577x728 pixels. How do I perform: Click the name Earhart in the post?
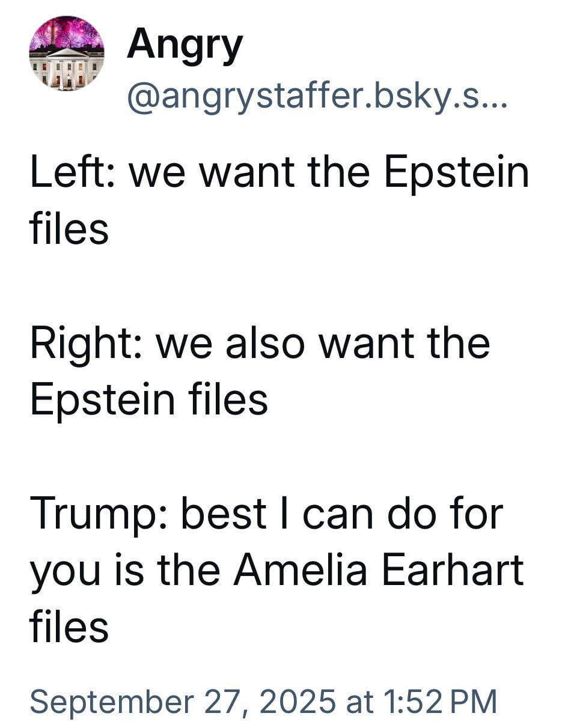coord(453,570)
